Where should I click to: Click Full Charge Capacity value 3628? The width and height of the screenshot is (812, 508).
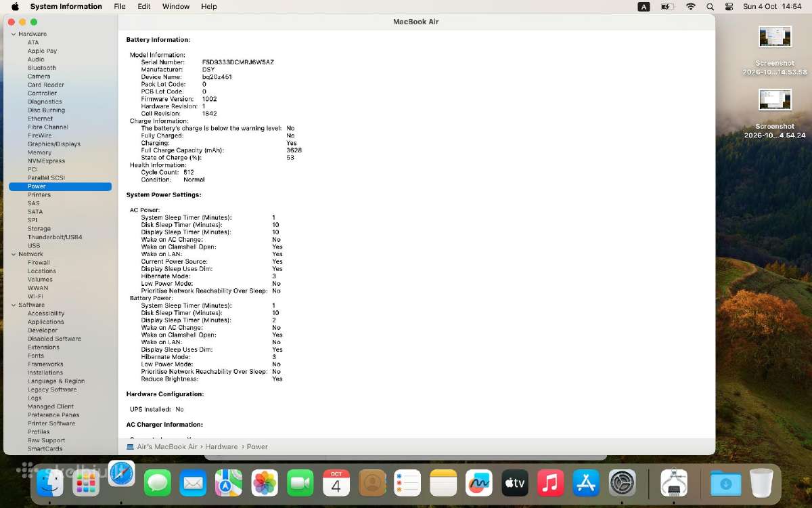click(x=294, y=150)
